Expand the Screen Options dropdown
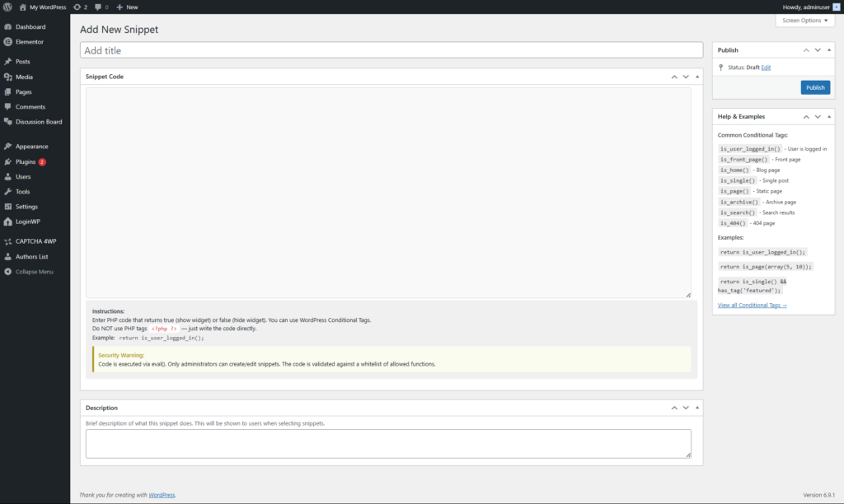The image size is (844, 504). tap(805, 20)
